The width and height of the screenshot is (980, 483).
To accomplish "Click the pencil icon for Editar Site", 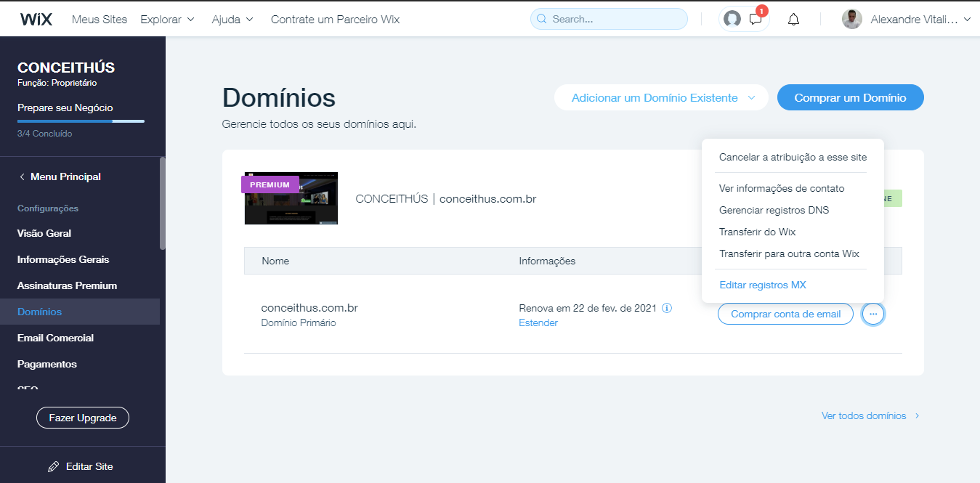I will 53,466.
